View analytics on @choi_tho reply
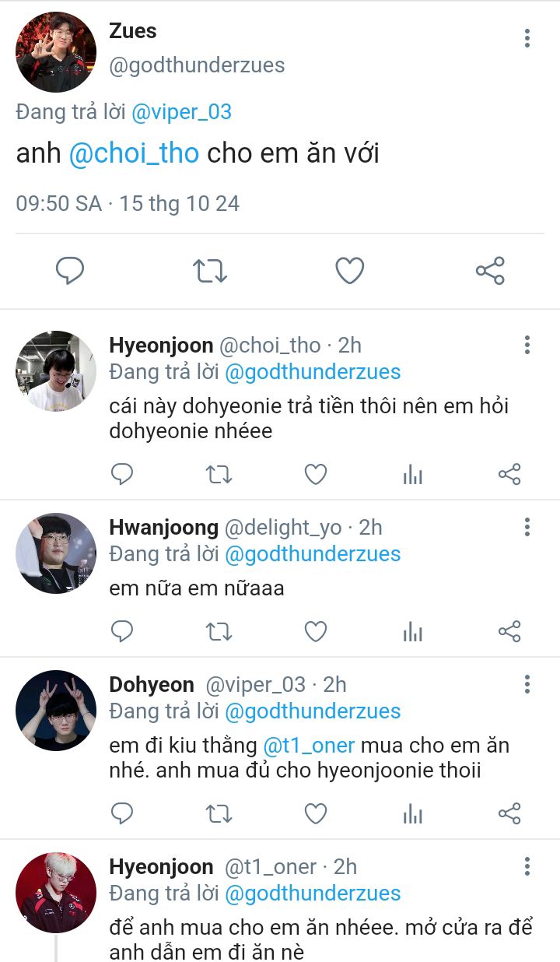Image resolution: width=560 pixels, height=962 pixels. pos(412,475)
